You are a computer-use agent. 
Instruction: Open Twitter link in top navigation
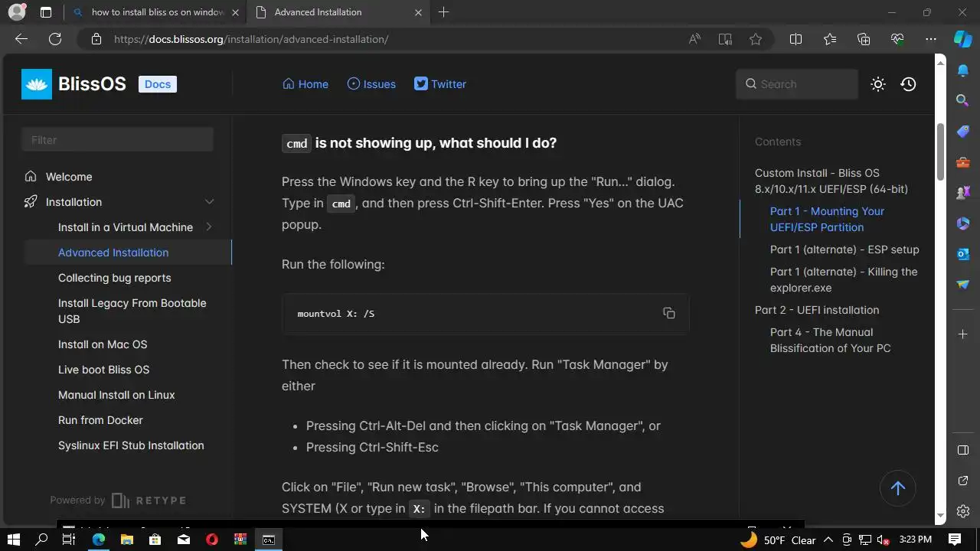pyautogui.click(x=440, y=84)
